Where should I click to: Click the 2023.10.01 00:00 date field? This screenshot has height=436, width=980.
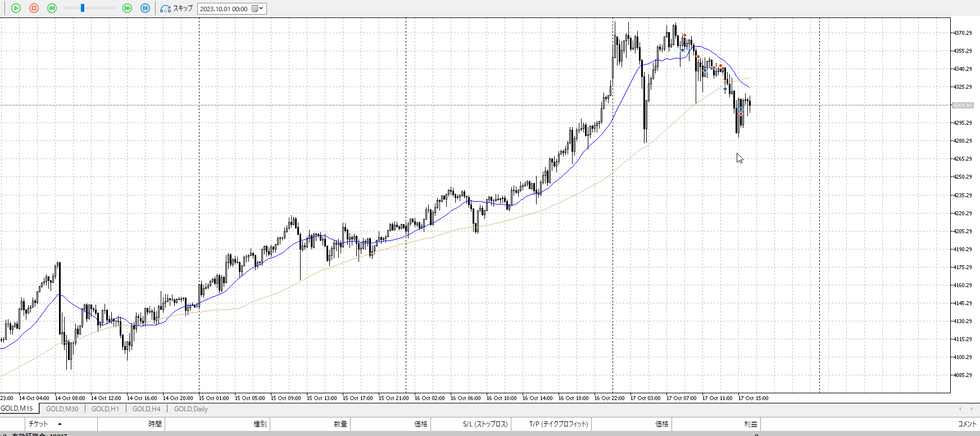pos(224,9)
